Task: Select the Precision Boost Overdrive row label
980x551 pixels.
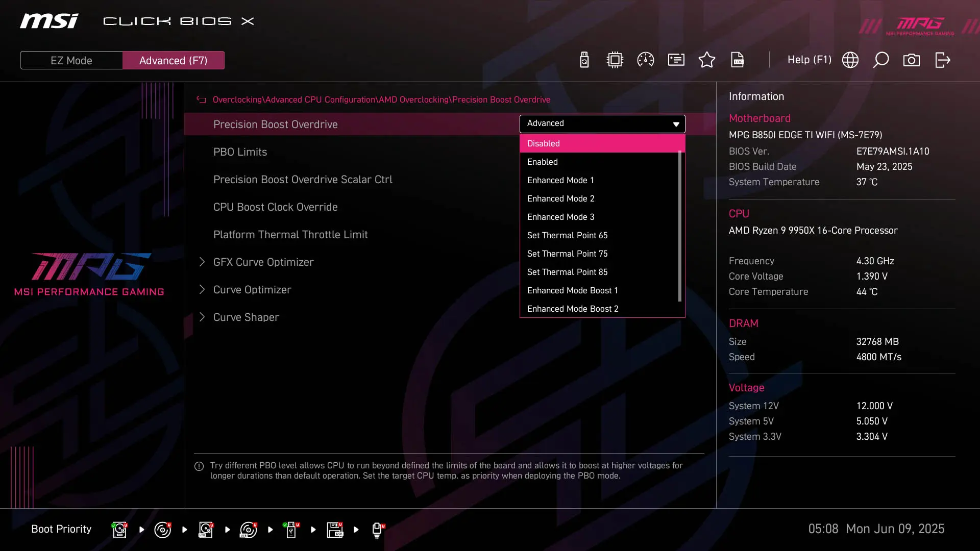Action: [276, 124]
